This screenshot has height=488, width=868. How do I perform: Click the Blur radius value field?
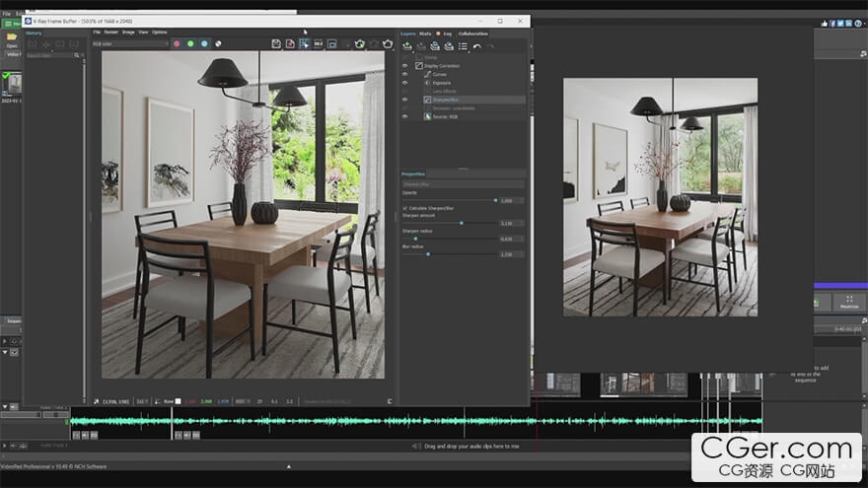510,254
